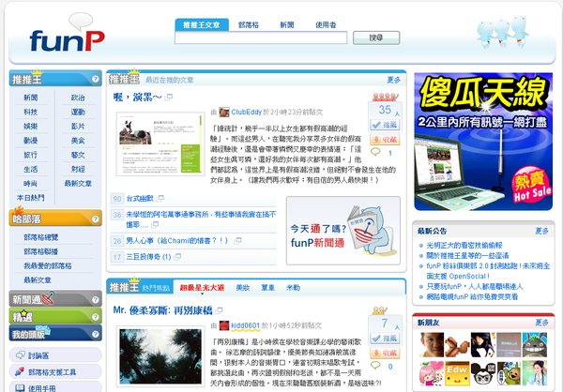Open announcement 光明正大的看密技偷偷報
Viewport: 563px width, 392px height.
(x=464, y=246)
